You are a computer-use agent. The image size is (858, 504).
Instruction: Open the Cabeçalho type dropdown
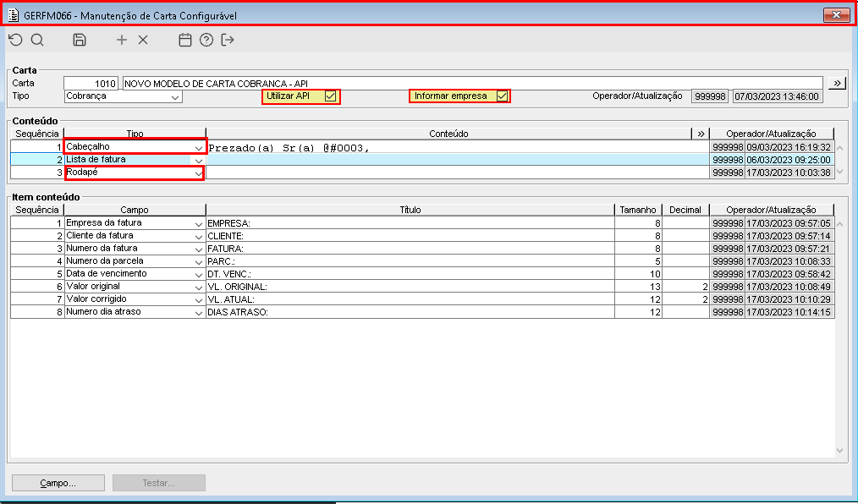tap(198, 148)
